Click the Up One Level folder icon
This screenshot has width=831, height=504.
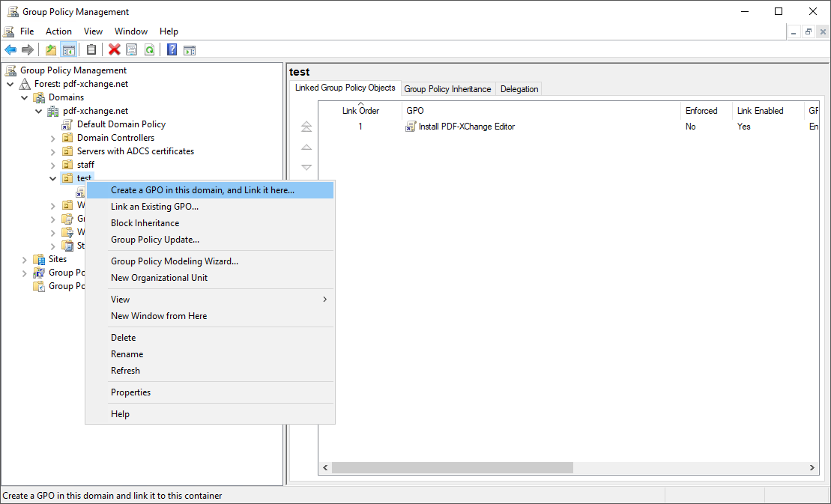(51, 49)
